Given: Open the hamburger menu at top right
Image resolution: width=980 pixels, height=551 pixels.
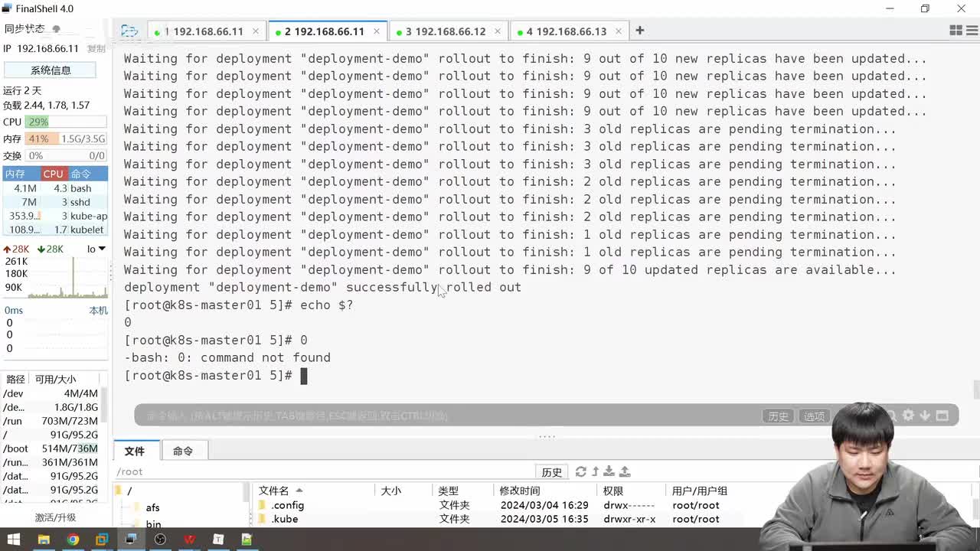Looking at the screenshot, I should [972, 31].
